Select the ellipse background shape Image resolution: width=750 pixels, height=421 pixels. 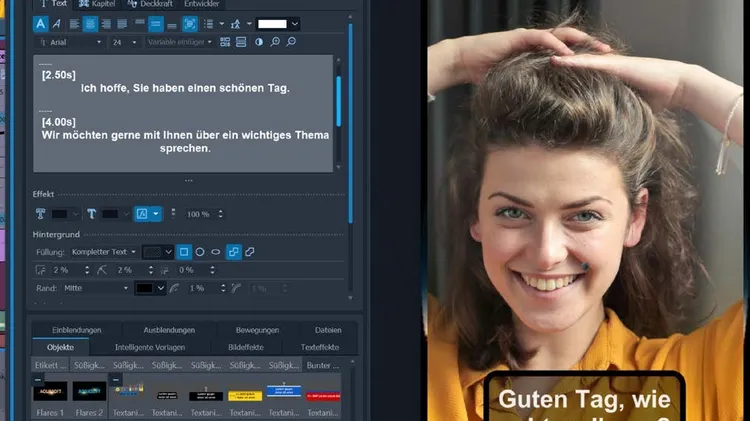215,252
